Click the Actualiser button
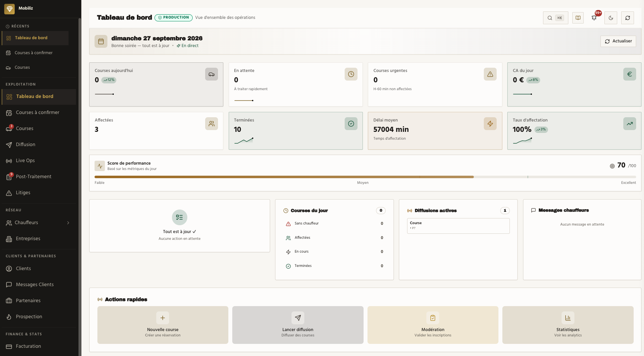644x356 pixels. 618,41
